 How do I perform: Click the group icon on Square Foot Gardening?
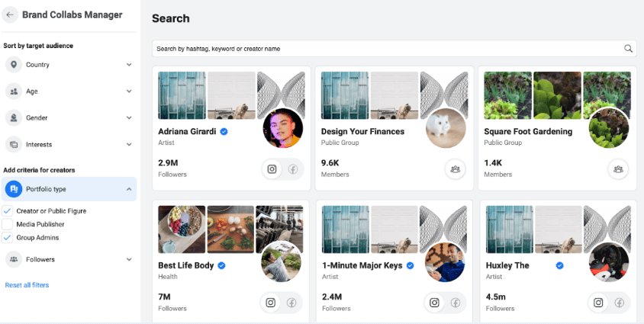(x=619, y=169)
